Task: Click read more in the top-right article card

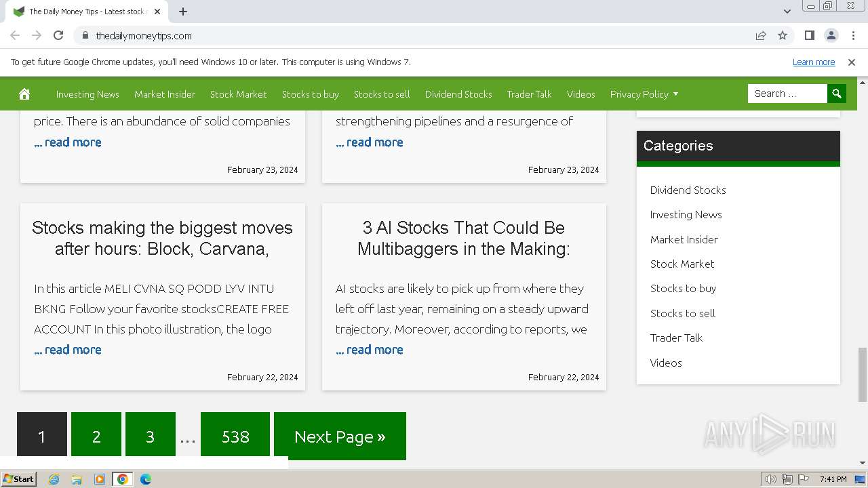Action: click(370, 142)
